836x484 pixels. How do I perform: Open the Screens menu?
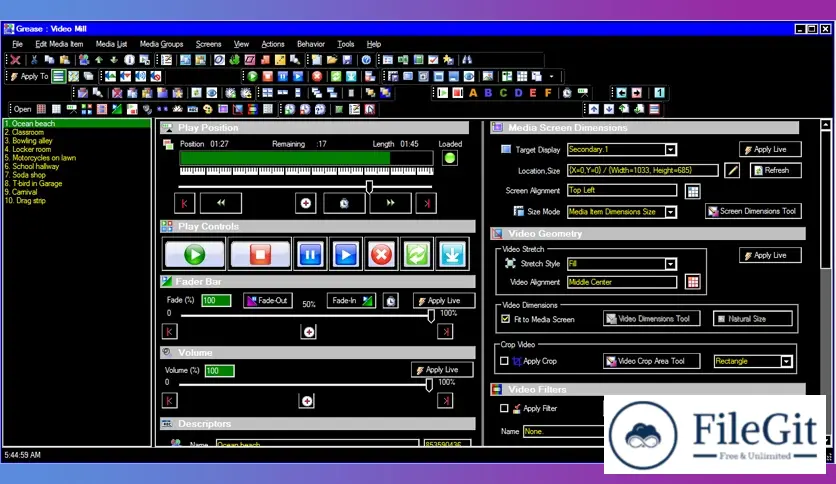point(208,44)
